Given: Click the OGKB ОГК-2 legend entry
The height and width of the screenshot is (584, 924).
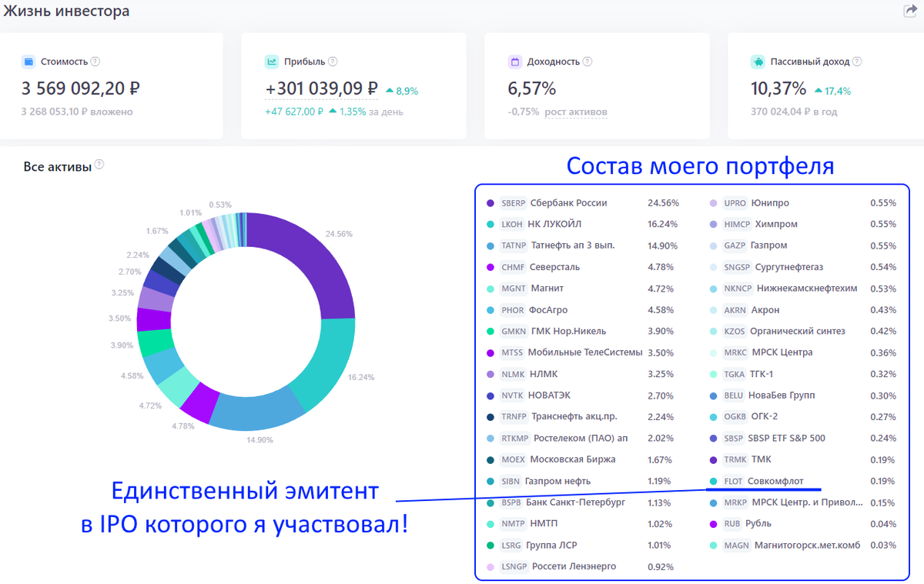Looking at the screenshot, I should (804, 417).
